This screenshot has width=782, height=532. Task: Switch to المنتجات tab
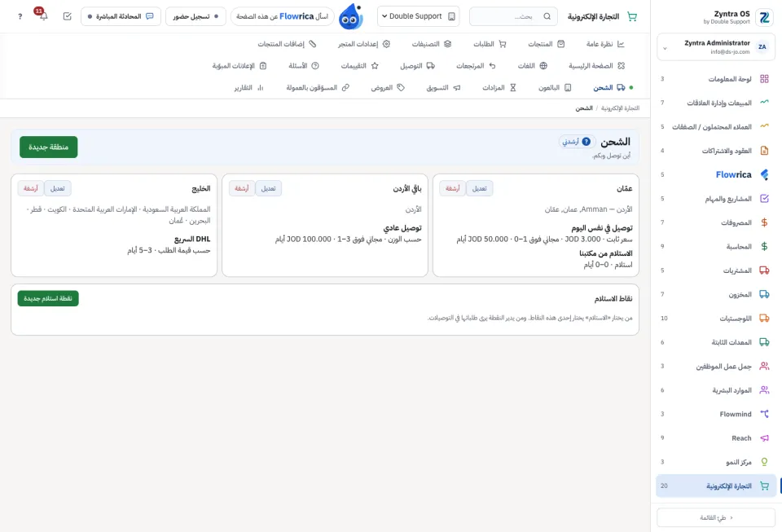coord(546,44)
